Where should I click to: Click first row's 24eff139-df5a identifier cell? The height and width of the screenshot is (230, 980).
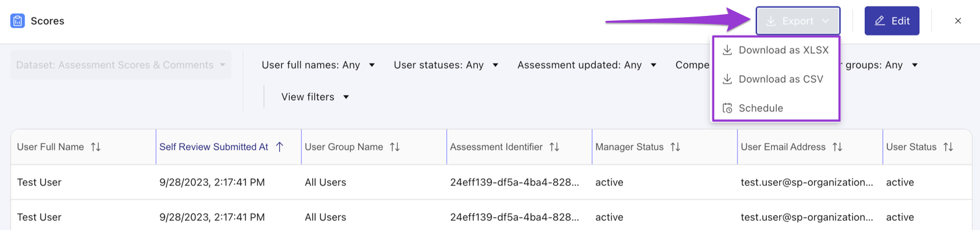click(514, 182)
